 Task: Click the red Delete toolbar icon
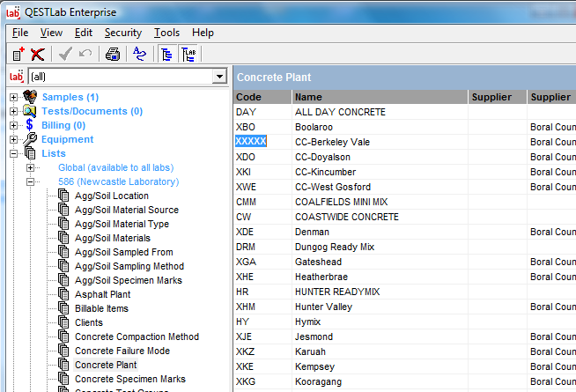37,55
